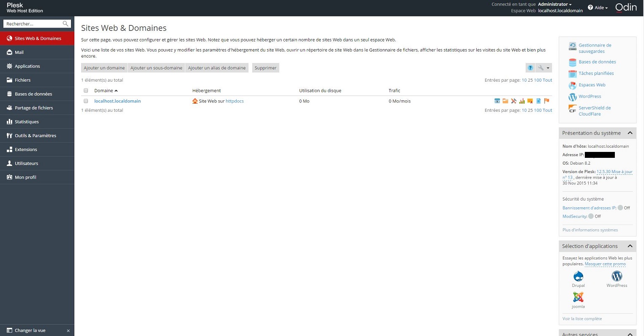Collapse the Sélection d'applications section
Screen dimensions: 644x336
[630, 246]
